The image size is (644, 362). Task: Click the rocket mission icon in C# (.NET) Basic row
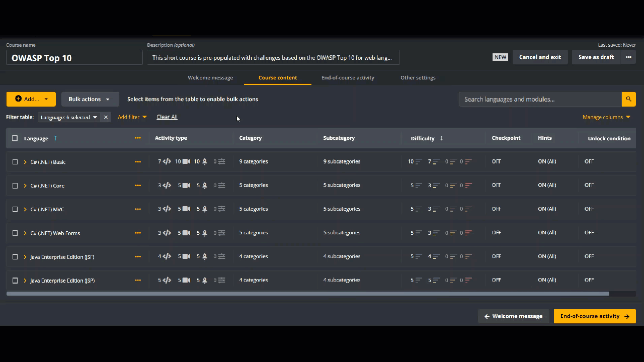(205, 161)
